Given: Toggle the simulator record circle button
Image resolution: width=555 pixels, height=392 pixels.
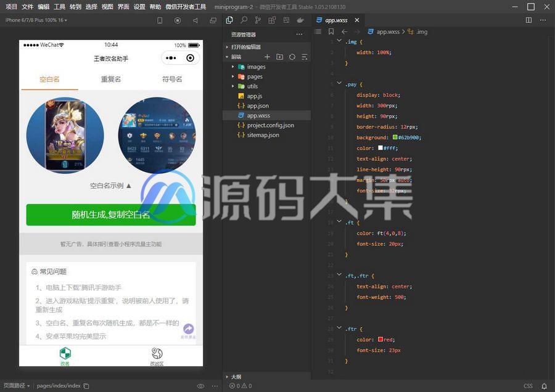Looking at the screenshot, I should tap(178, 20).
